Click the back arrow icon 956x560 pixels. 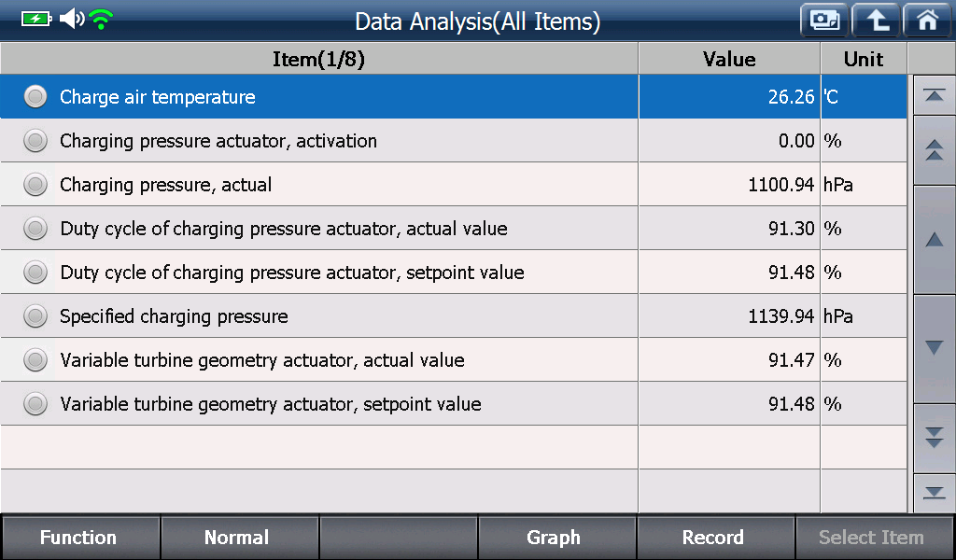pos(876,21)
